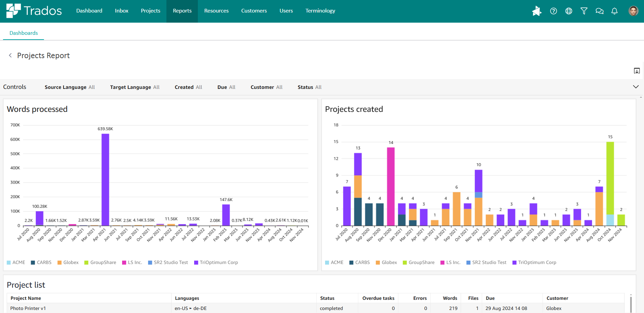Click the 147.6K bar in Words processed
This screenshot has width=644, height=313.
click(x=226, y=215)
